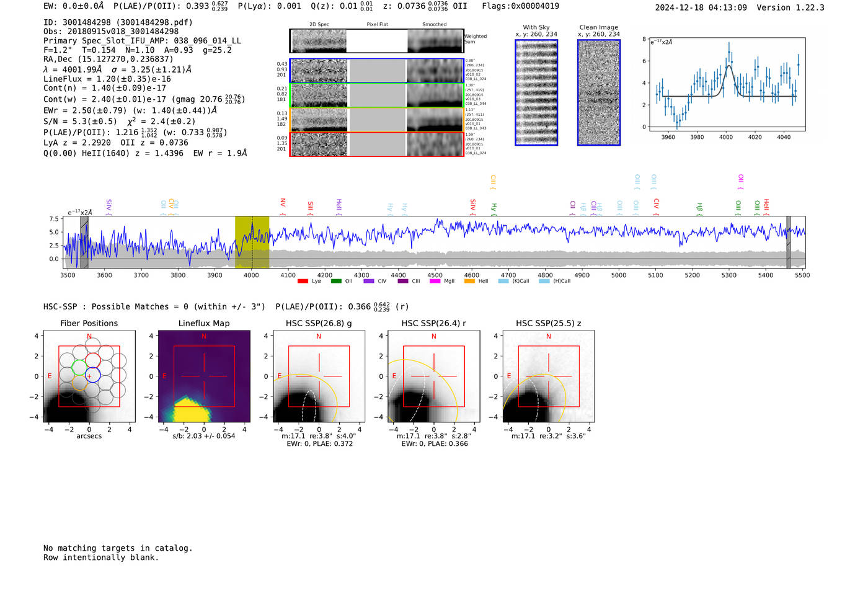Select the green-bordered 2D spectrum row
This screenshot has width=868, height=591.
[x=377, y=96]
